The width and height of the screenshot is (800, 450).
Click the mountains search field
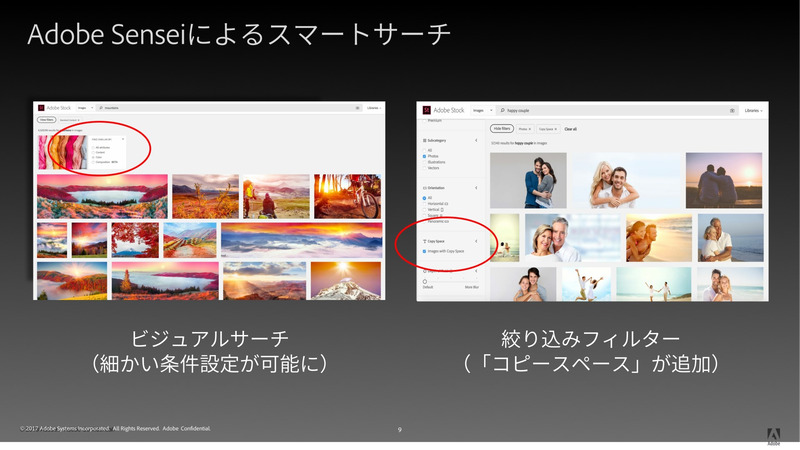coord(229,108)
